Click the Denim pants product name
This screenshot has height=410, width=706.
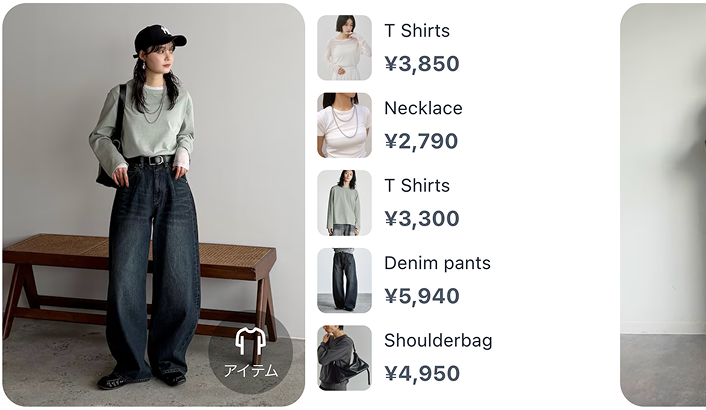click(437, 263)
